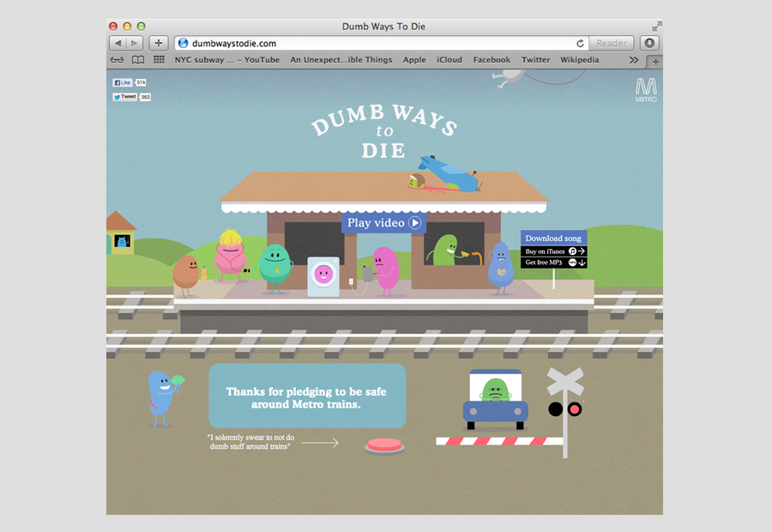
Task: Click the Facebook Like button
Action: [122, 82]
